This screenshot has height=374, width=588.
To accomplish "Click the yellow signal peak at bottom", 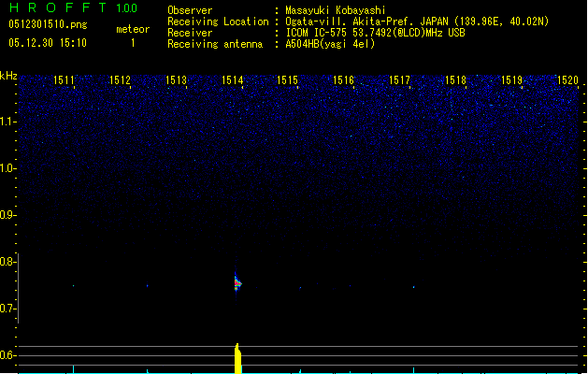I will pyautogui.click(x=237, y=359).
